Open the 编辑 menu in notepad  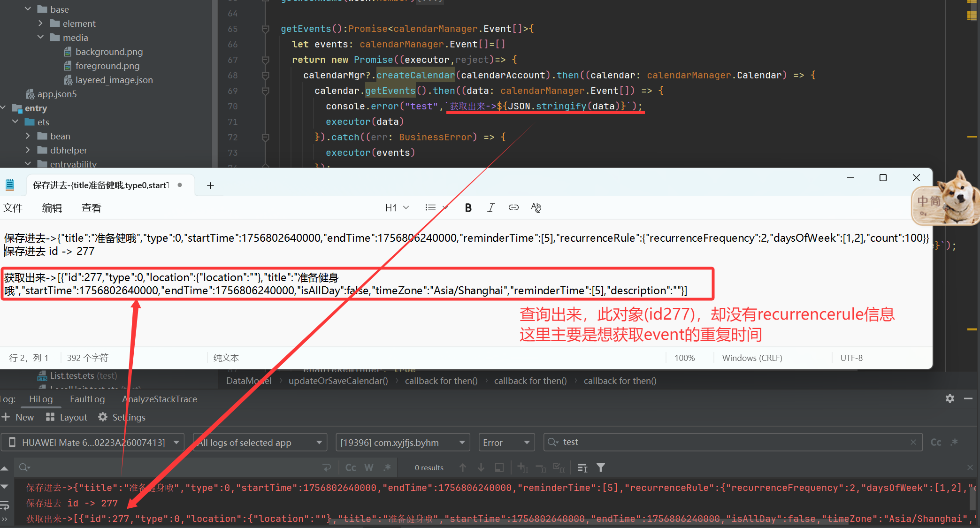(52, 208)
